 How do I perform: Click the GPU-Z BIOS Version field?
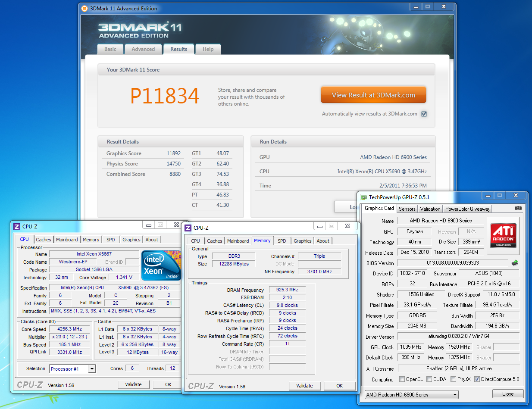(x=453, y=263)
